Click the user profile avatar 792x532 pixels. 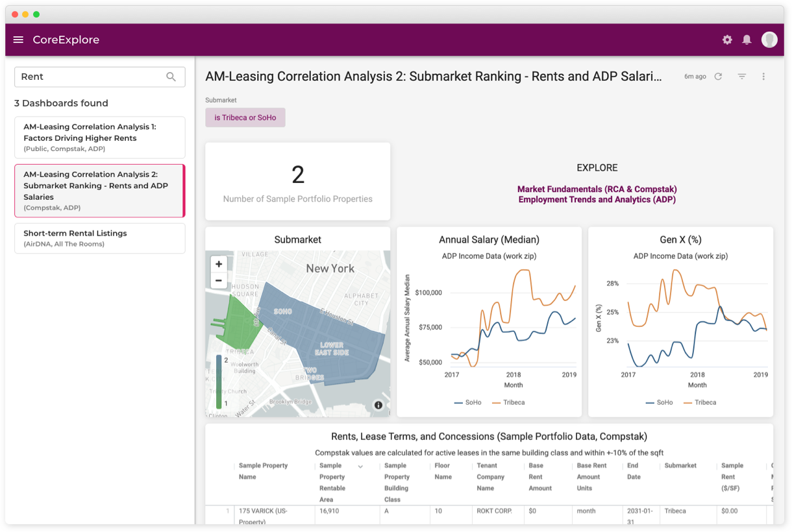tap(769, 40)
